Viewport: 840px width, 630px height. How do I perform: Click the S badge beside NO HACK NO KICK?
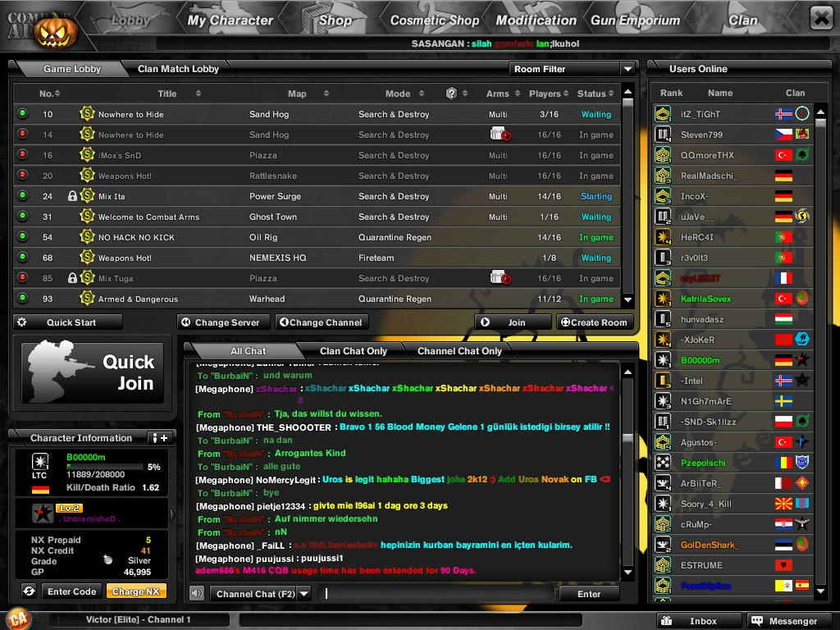pos(87,236)
